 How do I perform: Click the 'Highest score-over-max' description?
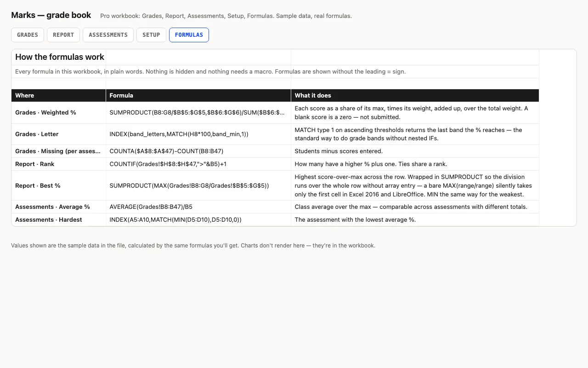tap(415, 185)
